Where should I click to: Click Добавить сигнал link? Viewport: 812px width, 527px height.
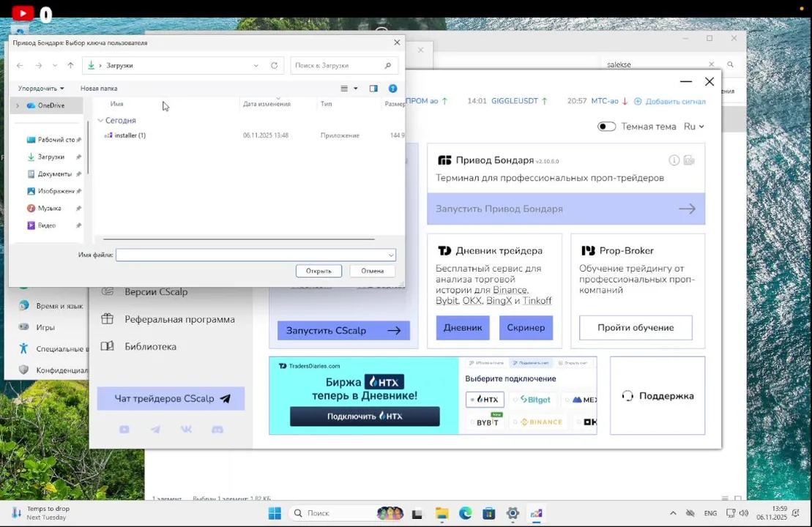(670, 102)
